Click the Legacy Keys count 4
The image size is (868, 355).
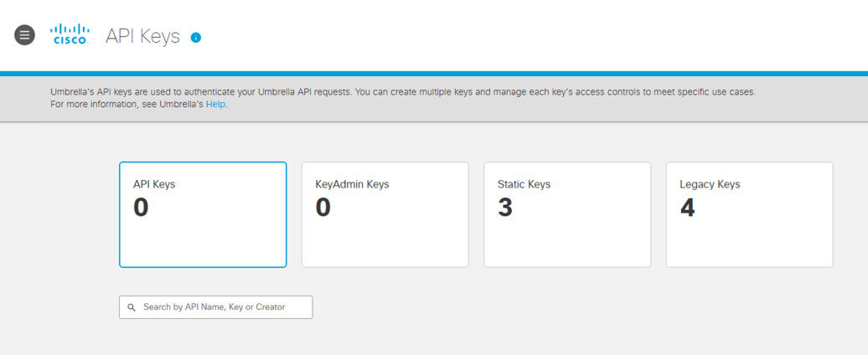pyautogui.click(x=687, y=208)
